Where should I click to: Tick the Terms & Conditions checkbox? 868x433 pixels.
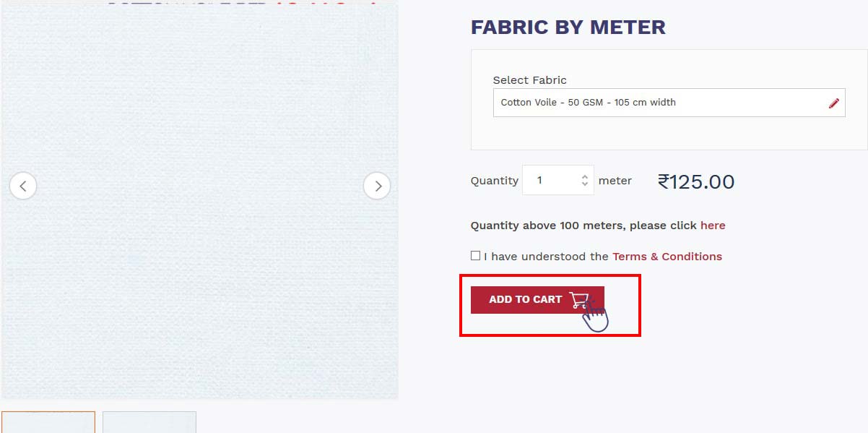tap(475, 255)
